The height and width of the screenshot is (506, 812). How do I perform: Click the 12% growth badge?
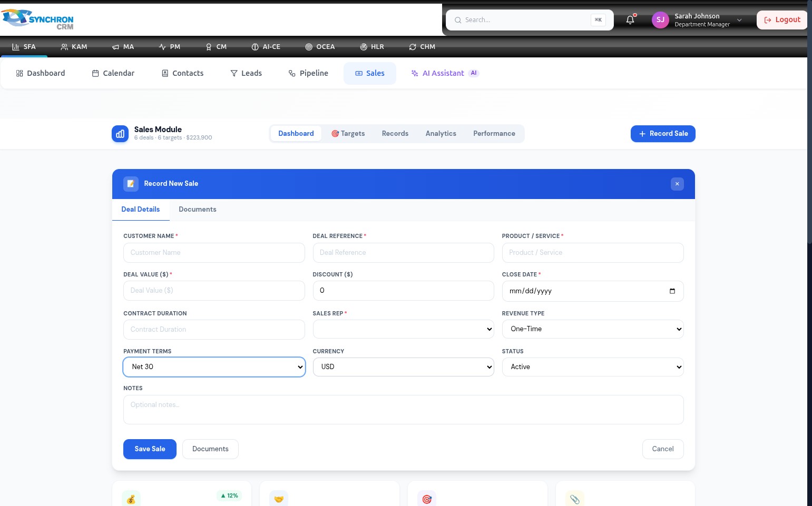(x=229, y=495)
